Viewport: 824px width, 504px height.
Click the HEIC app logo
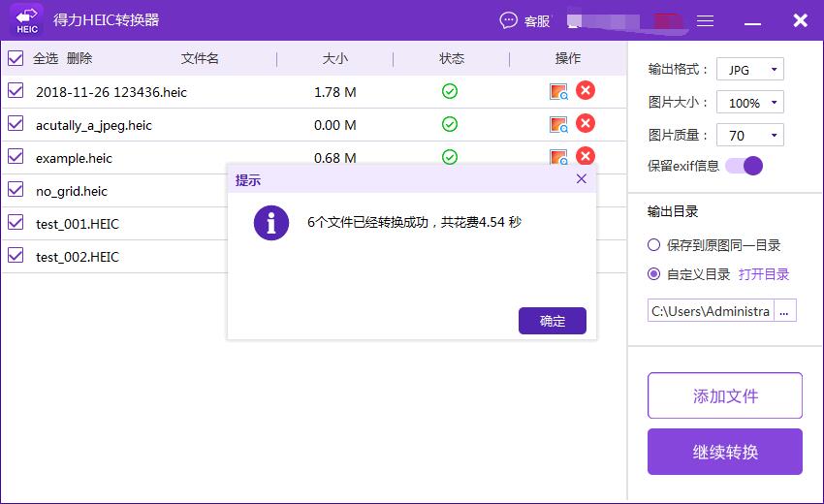(x=27, y=20)
